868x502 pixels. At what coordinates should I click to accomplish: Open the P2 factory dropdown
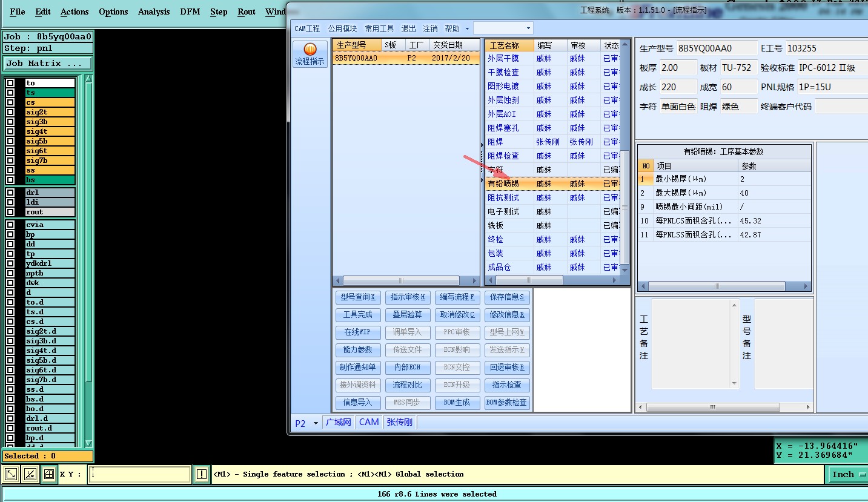[306, 423]
